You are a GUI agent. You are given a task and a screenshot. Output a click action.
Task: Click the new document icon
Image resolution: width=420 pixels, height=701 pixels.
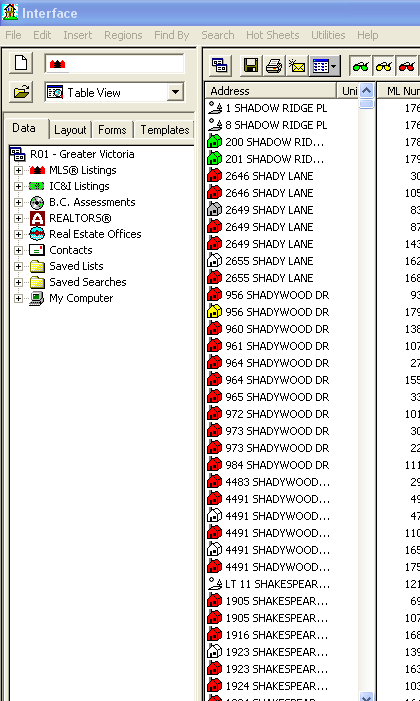21,63
